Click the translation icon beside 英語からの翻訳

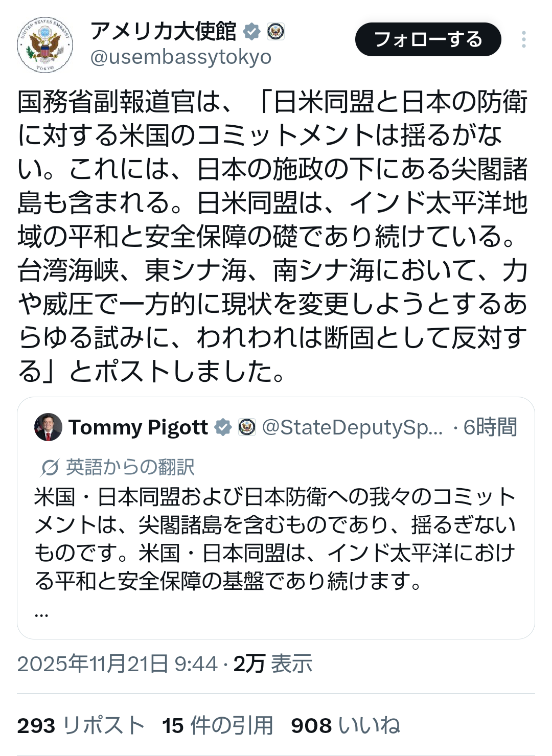(50, 467)
